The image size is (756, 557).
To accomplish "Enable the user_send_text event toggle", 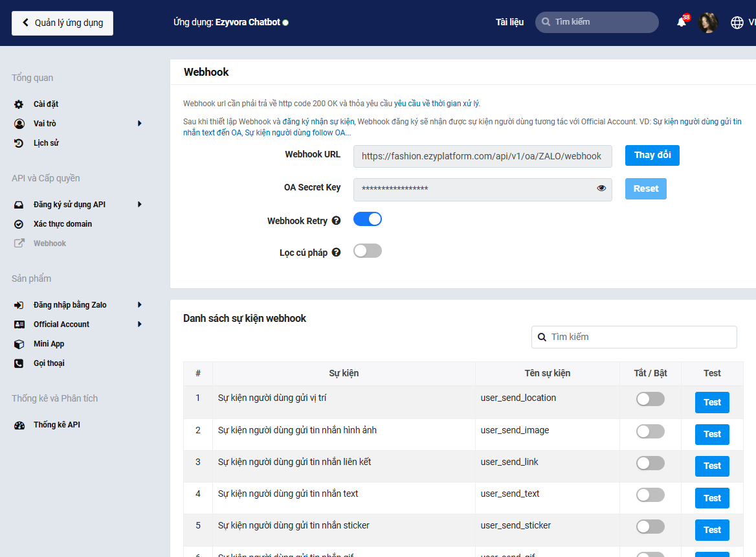I will [x=650, y=495].
